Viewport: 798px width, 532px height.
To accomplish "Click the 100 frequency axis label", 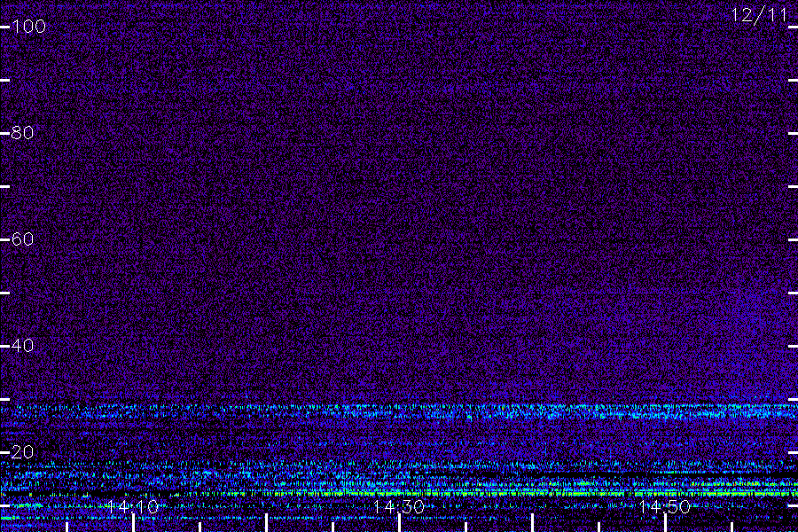I will (x=28, y=27).
